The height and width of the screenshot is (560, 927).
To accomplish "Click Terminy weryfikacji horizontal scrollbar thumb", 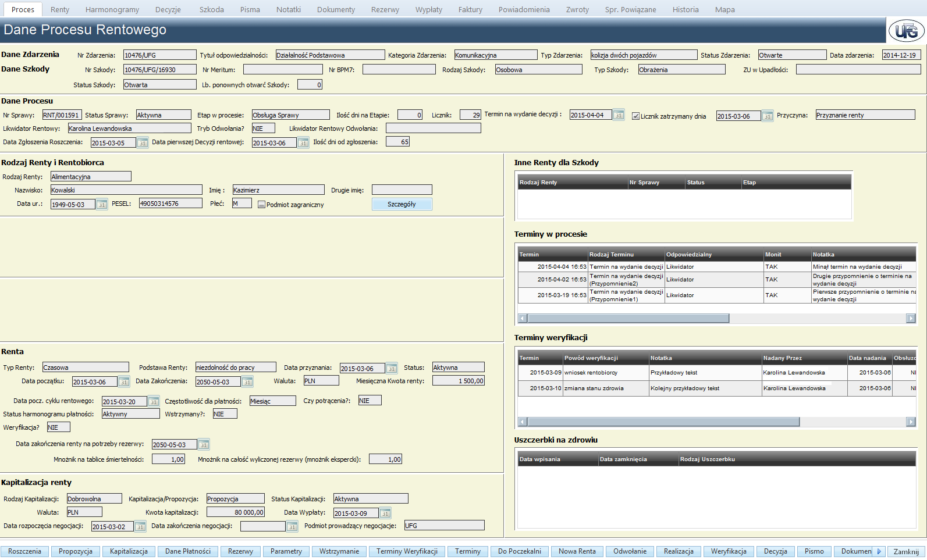I will 663,422.
